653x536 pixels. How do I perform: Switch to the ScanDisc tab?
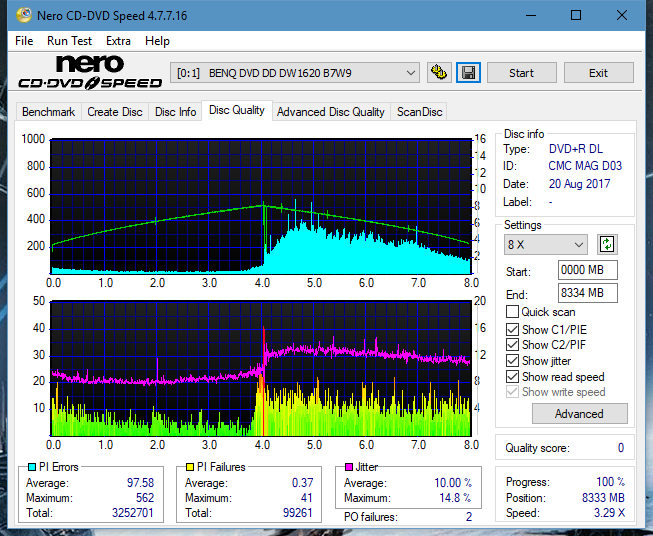[x=419, y=112]
